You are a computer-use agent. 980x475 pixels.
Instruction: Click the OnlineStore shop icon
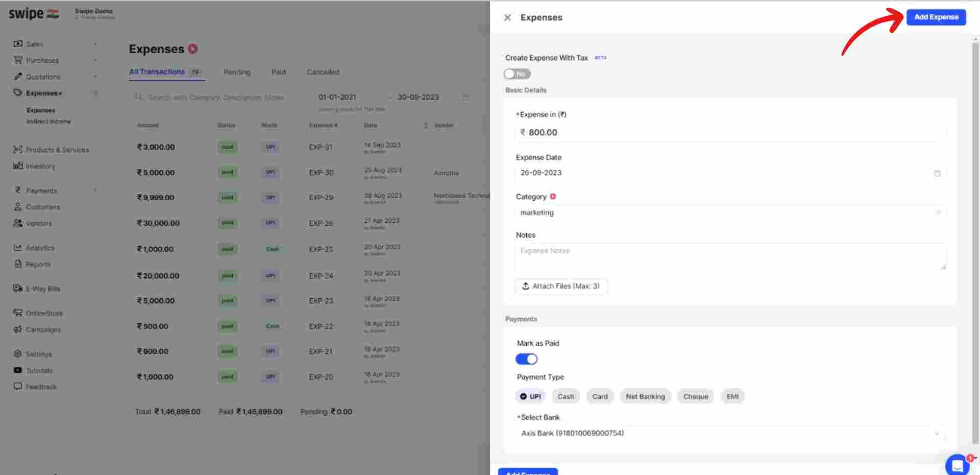pos(18,313)
